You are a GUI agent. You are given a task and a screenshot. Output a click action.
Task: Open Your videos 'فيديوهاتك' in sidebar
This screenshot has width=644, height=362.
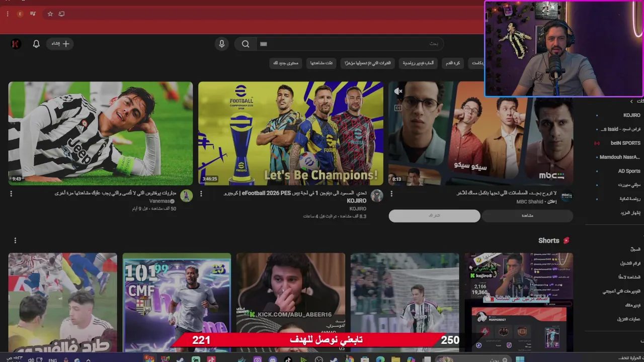633,305
